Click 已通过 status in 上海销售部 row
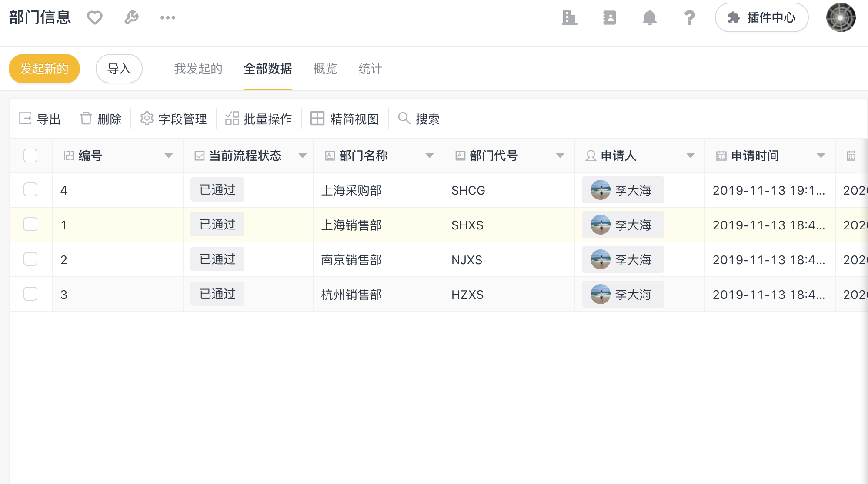Image resolution: width=868 pixels, height=484 pixels. pos(217,224)
